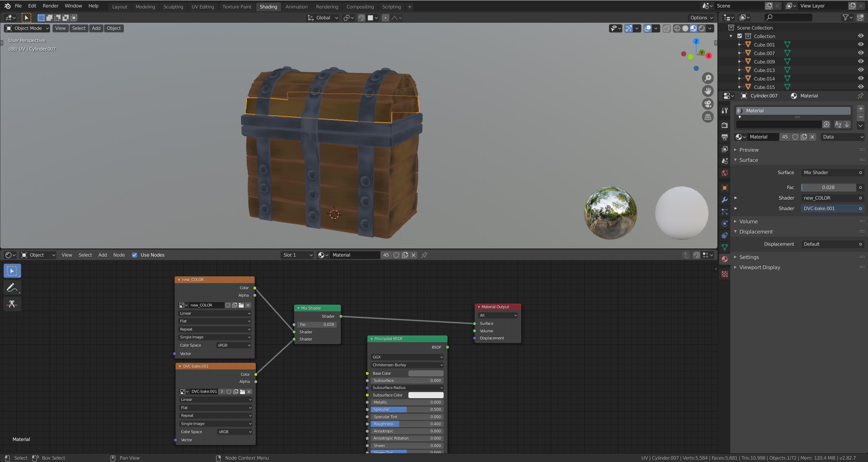Screen dimensions: 868x462
Task: Toggle visibility of Cube.013
Action: tap(861, 70)
